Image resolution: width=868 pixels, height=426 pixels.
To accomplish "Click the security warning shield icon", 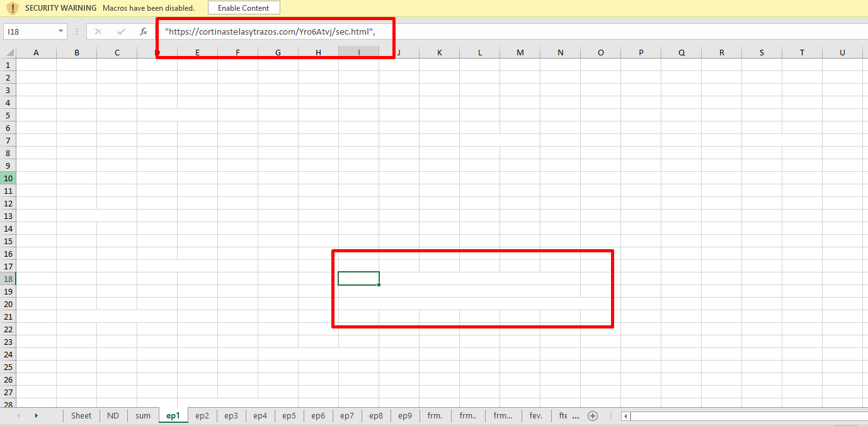I will tap(13, 8).
